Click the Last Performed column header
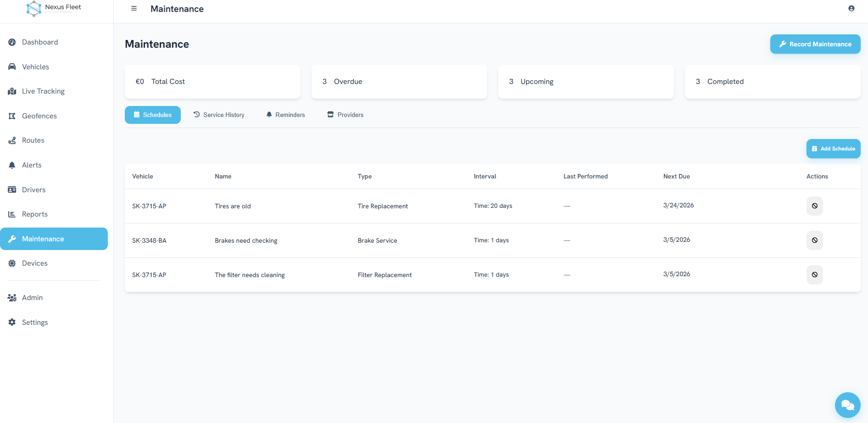Image resolution: width=868 pixels, height=423 pixels. pos(585,176)
